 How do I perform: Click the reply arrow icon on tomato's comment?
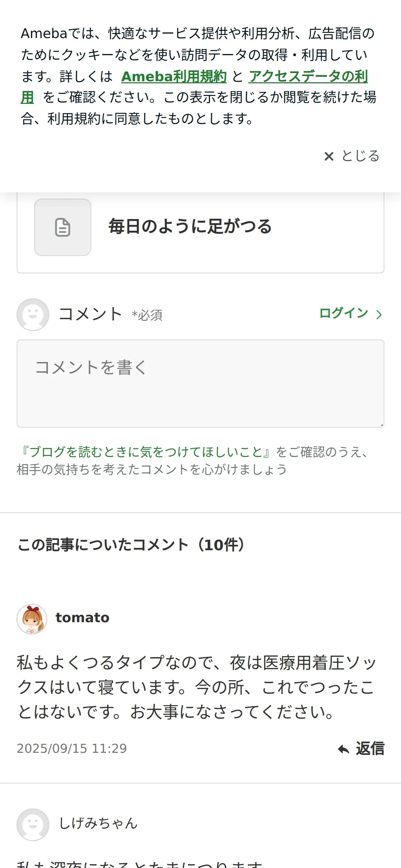[343, 749]
